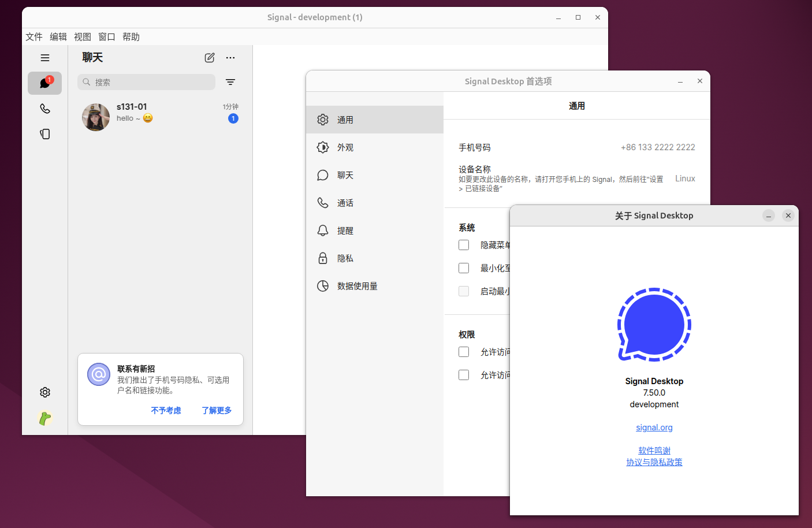Check the 最小化至 option
The width and height of the screenshot is (812, 528).
coord(464,267)
